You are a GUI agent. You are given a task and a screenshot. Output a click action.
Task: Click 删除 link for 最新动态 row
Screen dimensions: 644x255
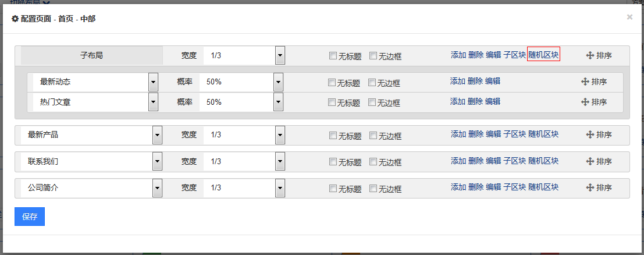pos(475,81)
